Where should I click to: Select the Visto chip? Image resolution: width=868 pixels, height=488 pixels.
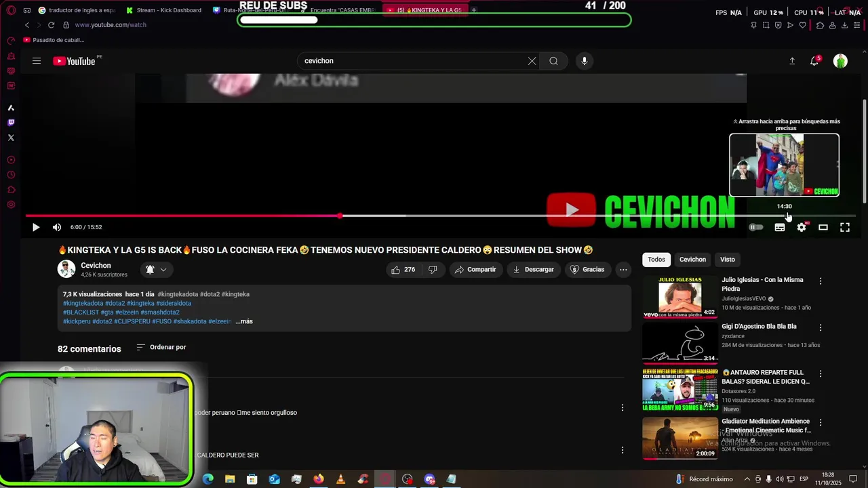[x=728, y=260]
